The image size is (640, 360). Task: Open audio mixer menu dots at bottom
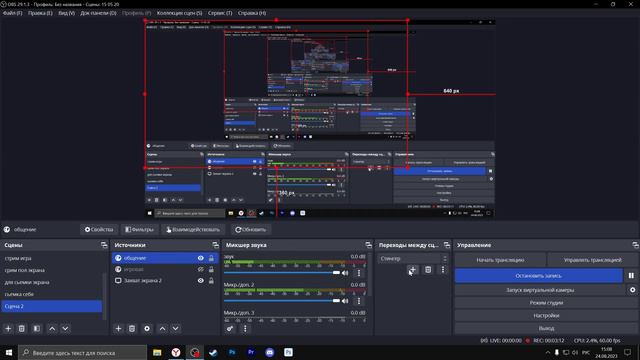[x=245, y=328]
